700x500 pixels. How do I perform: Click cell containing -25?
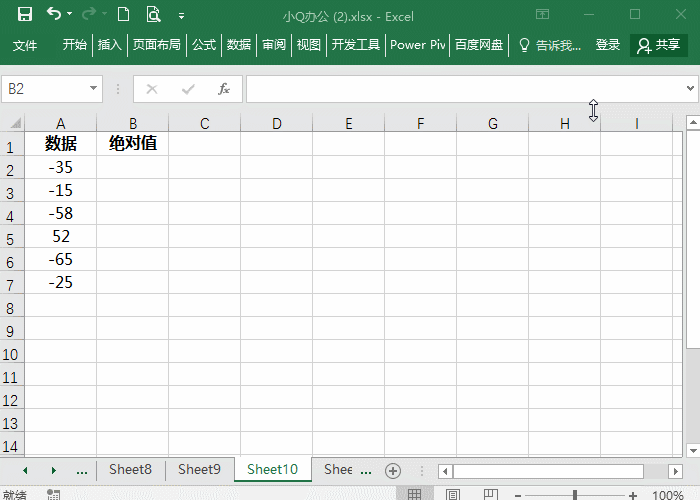coord(61,282)
